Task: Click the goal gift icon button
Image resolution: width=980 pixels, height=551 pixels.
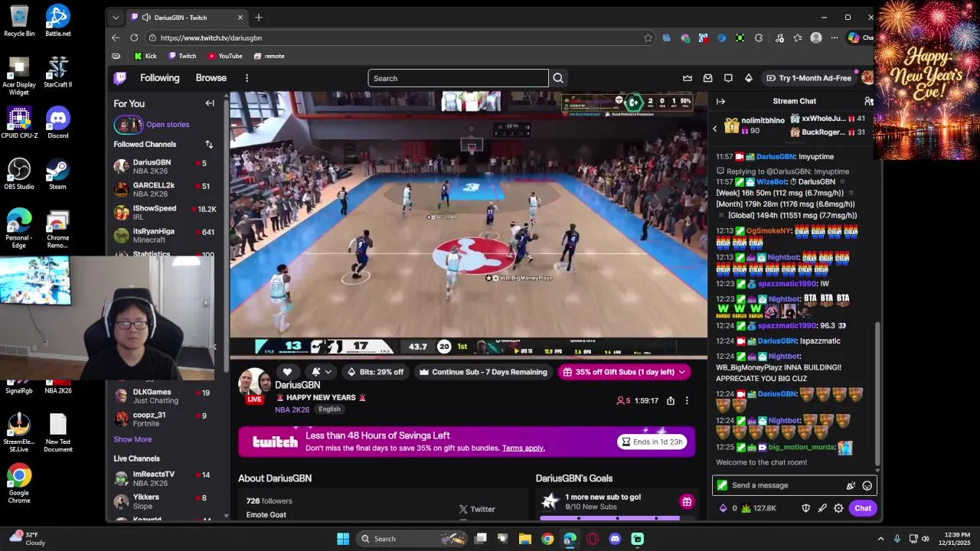Action: (687, 502)
